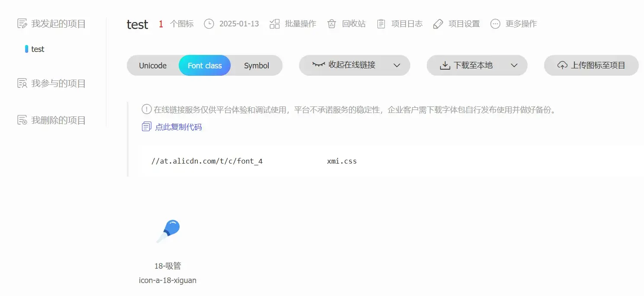Image resolution: width=644 pixels, height=296 pixels.
Task: Click the copy icon beside 点此复制代码
Action: (147, 127)
